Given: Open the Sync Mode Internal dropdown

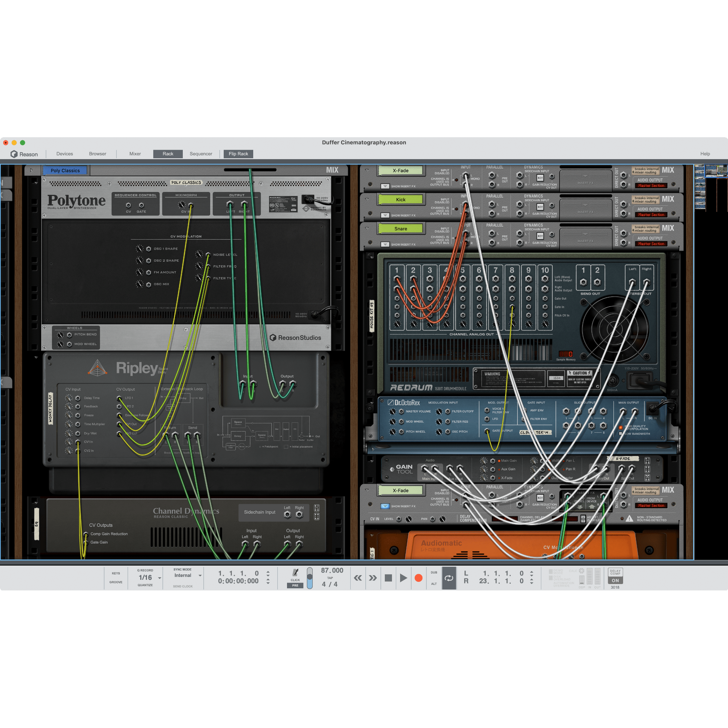Looking at the screenshot, I should pos(199,575).
